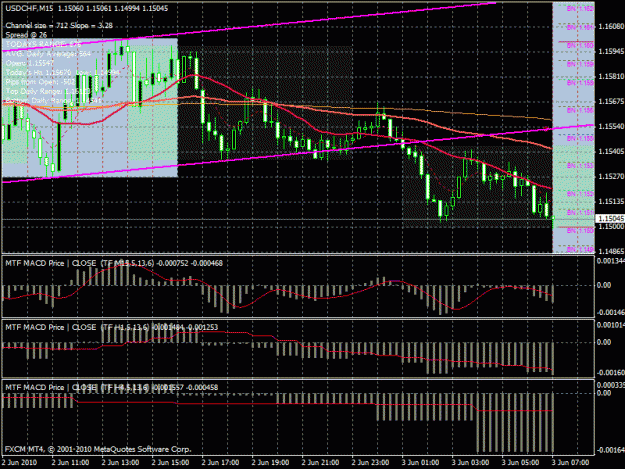This screenshot has width=625, height=469.
Task: Click the 'AVG. Daily Average: 564' line
Action: [x=48, y=54]
